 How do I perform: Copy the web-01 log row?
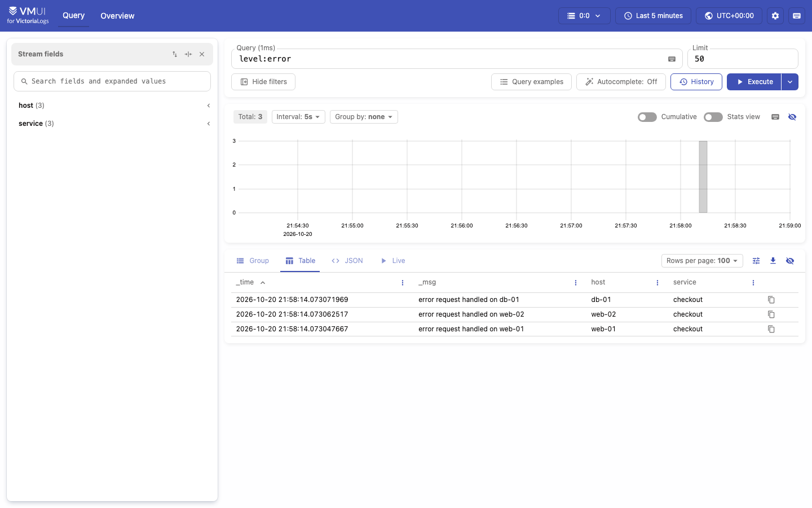pyautogui.click(x=771, y=329)
